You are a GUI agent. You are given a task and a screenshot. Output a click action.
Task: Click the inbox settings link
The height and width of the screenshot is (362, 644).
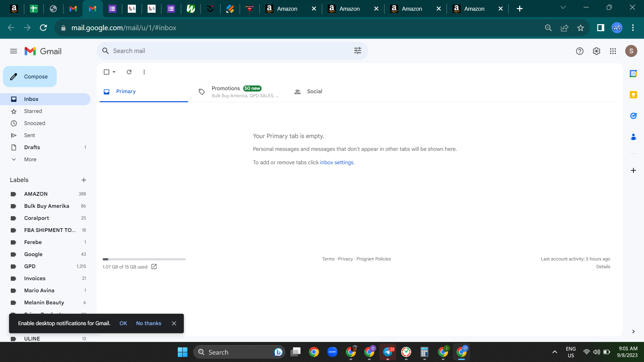(336, 163)
